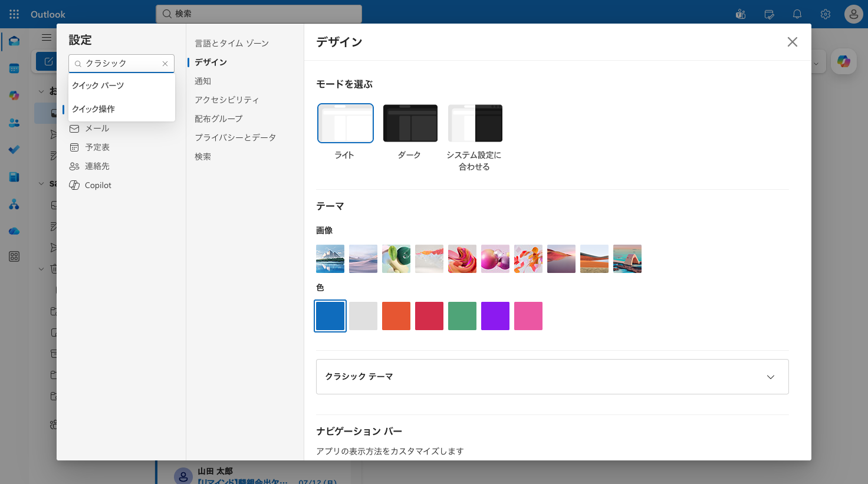Clear the settings search with X icon

(165, 64)
